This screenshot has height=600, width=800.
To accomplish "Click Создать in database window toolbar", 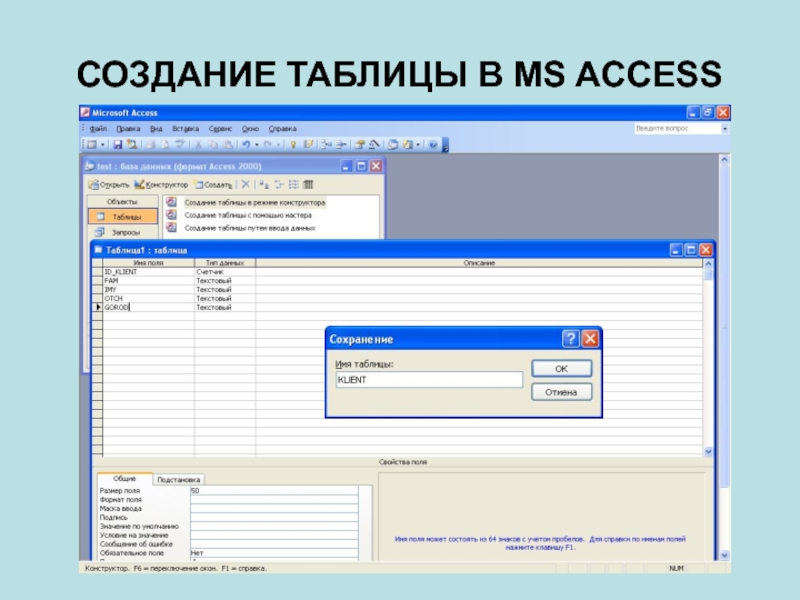I will pos(213,185).
